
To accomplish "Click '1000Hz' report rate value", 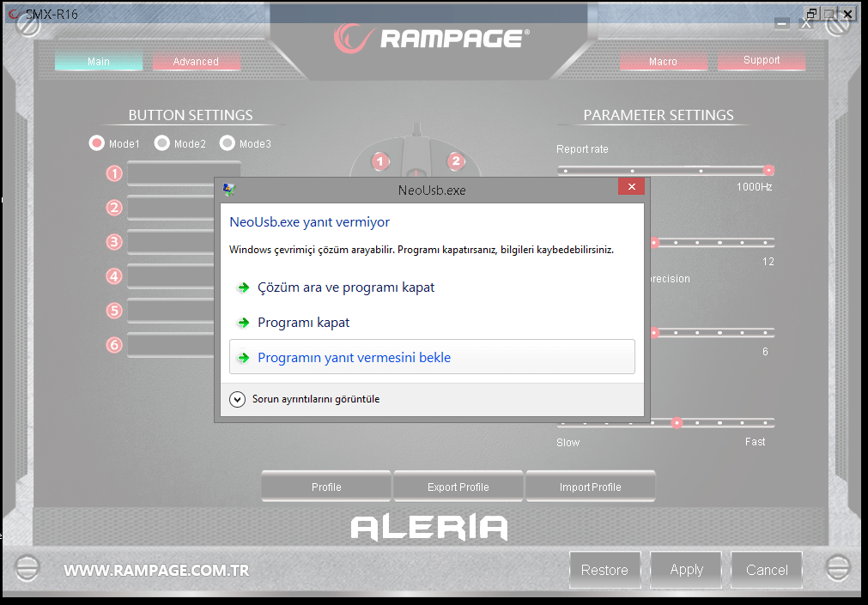I will coord(754,187).
